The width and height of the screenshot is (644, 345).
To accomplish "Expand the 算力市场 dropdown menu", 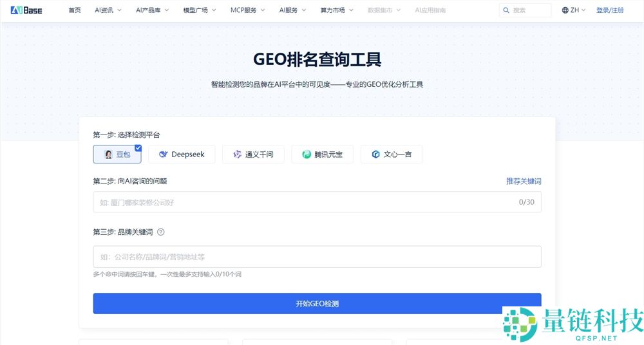I will coord(337,10).
